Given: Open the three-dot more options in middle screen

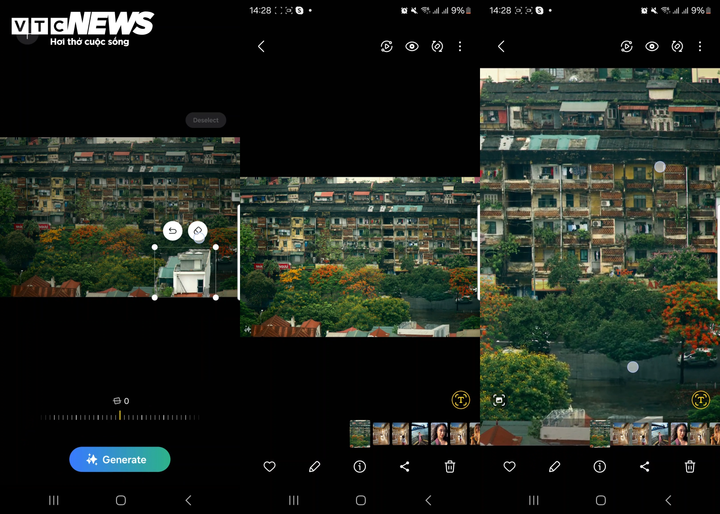Looking at the screenshot, I should coord(460,46).
